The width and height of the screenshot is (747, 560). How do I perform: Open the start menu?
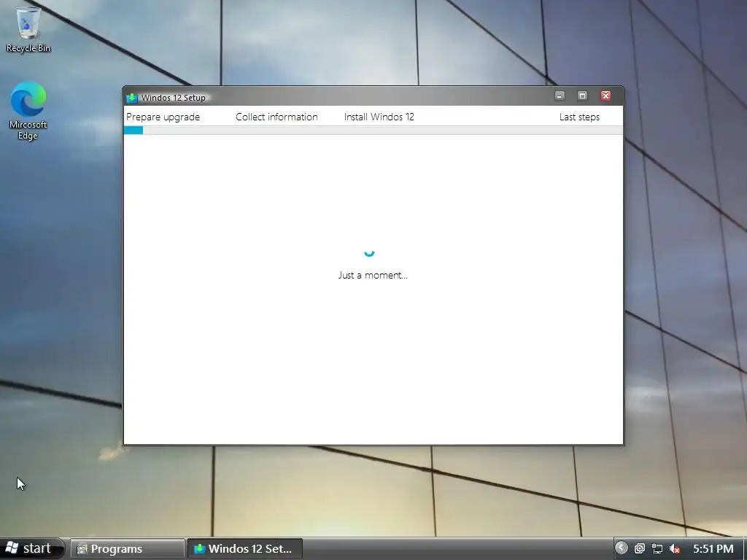31,548
